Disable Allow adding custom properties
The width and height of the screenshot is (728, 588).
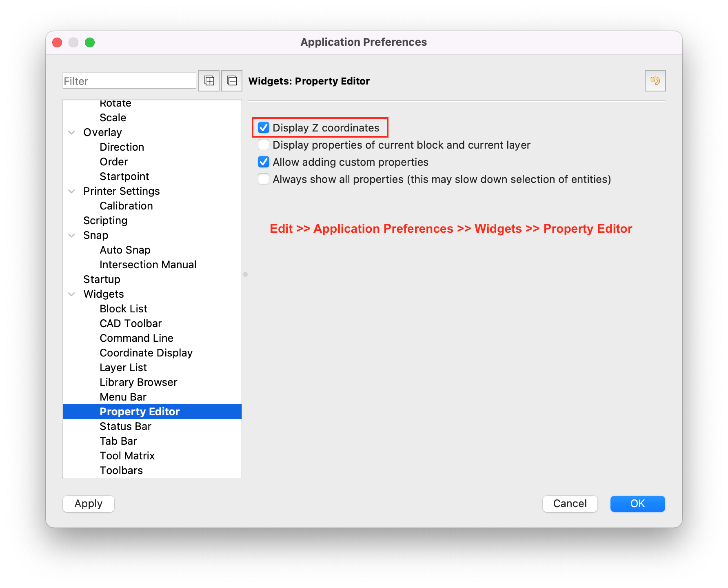pyautogui.click(x=264, y=162)
